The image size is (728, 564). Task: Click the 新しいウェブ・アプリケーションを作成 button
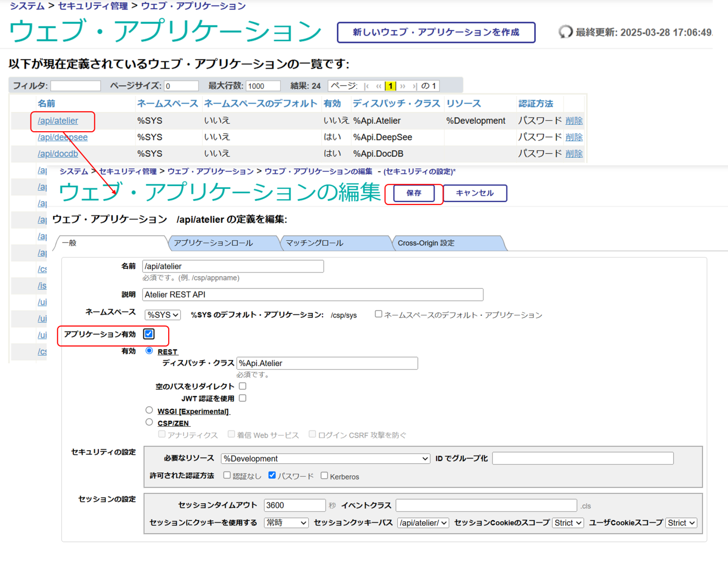(x=436, y=32)
